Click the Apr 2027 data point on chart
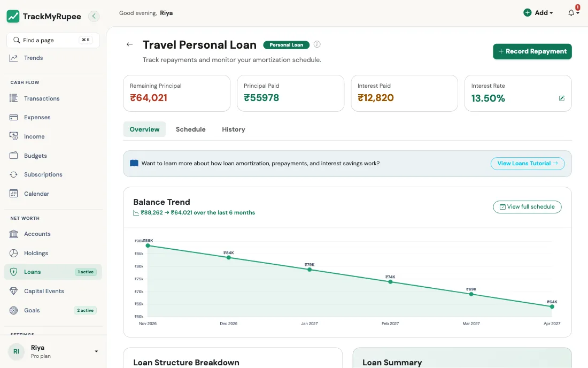Viewport: 588px width, 368px height. (552, 306)
